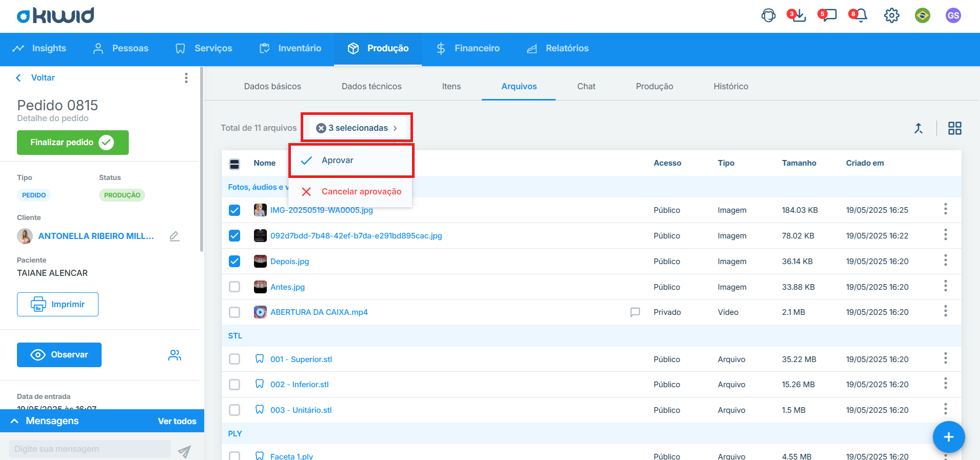The image size is (980, 460).
Task: Open Produção sub-tab next to Chat
Action: [x=654, y=86]
